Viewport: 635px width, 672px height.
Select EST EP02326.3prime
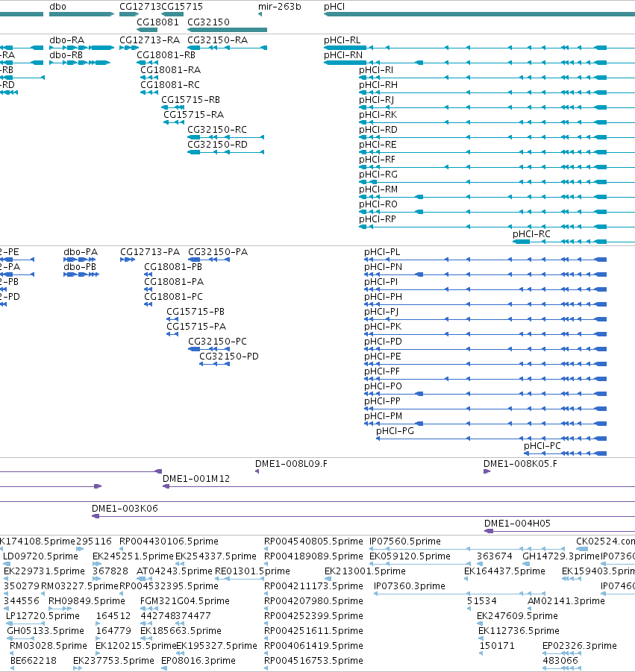[x=580, y=646]
